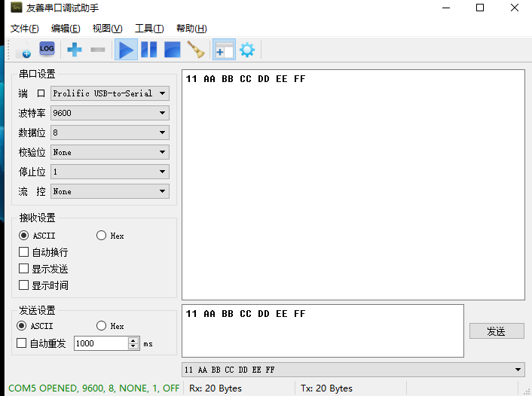532x396 pixels.
Task: Expand the 流控 None dropdown
Action: point(110,191)
